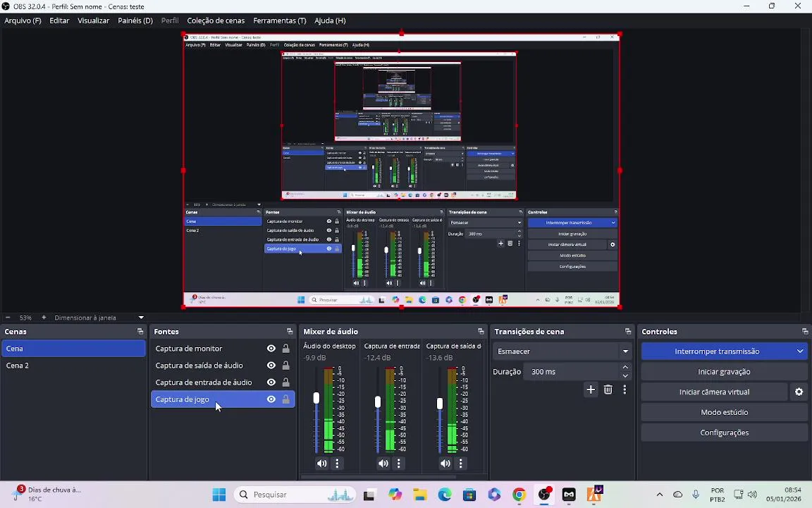Increase transition duration with up arrow
812x508 pixels.
625,368
